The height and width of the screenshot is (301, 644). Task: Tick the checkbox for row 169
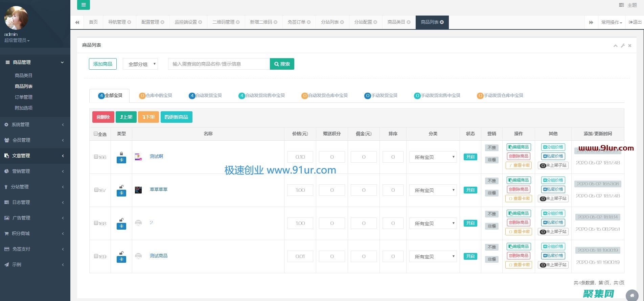pos(96,256)
